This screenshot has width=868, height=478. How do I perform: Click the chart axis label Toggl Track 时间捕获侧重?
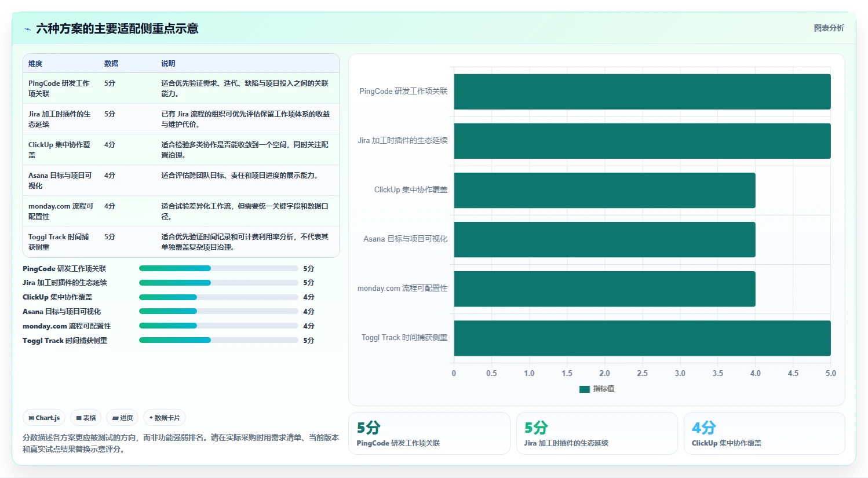[x=404, y=338]
